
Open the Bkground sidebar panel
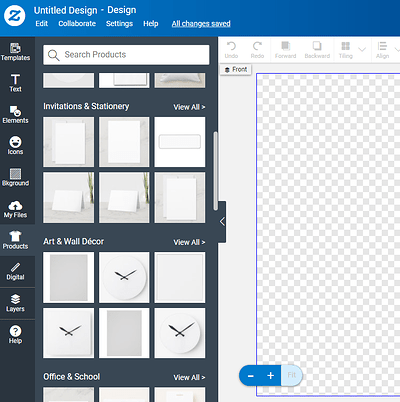coord(15,177)
